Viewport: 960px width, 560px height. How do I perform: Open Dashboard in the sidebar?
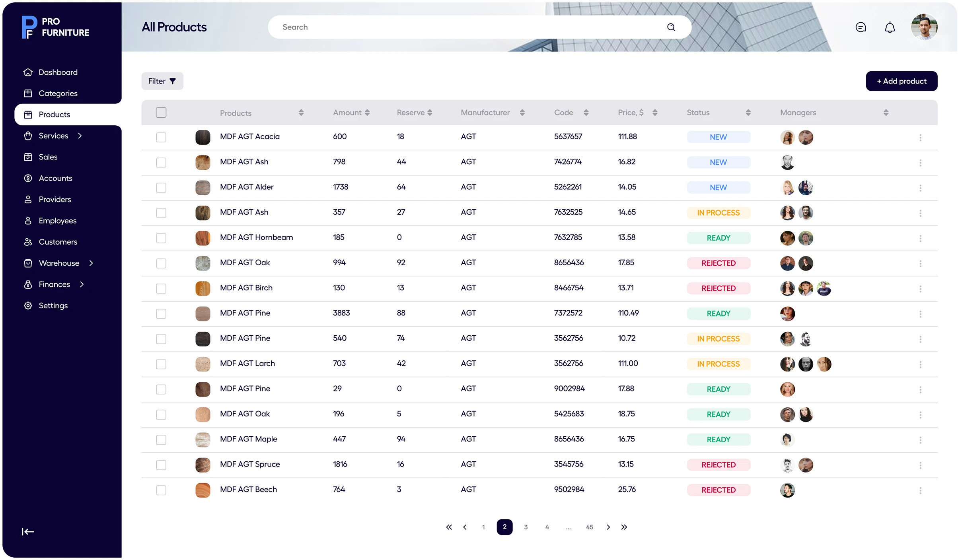point(51,72)
